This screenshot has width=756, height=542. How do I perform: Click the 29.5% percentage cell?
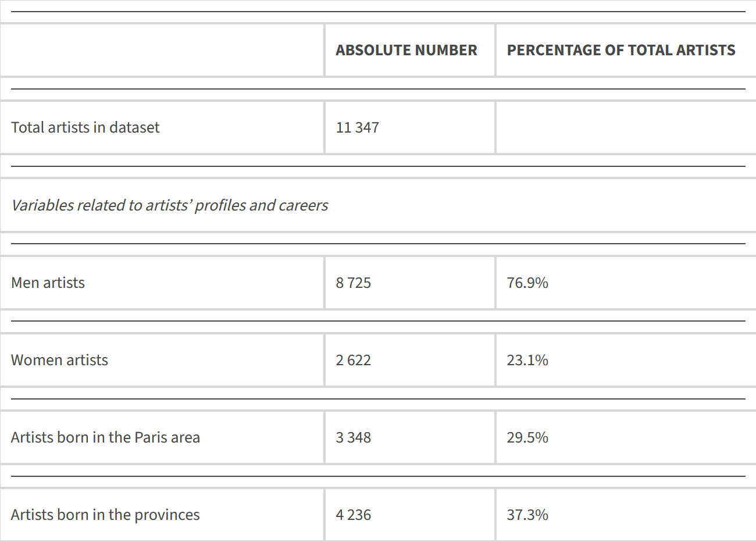[527, 437]
